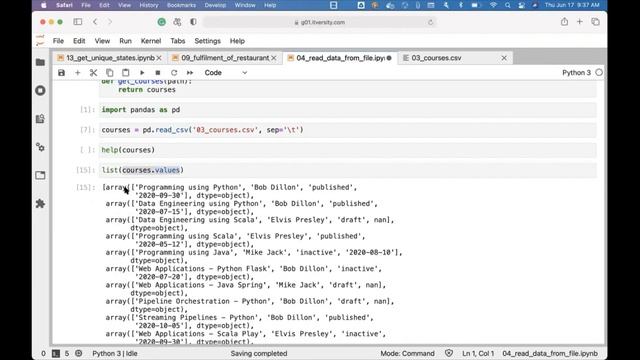Click the pd.read_csv code cell

tap(348, 130)
